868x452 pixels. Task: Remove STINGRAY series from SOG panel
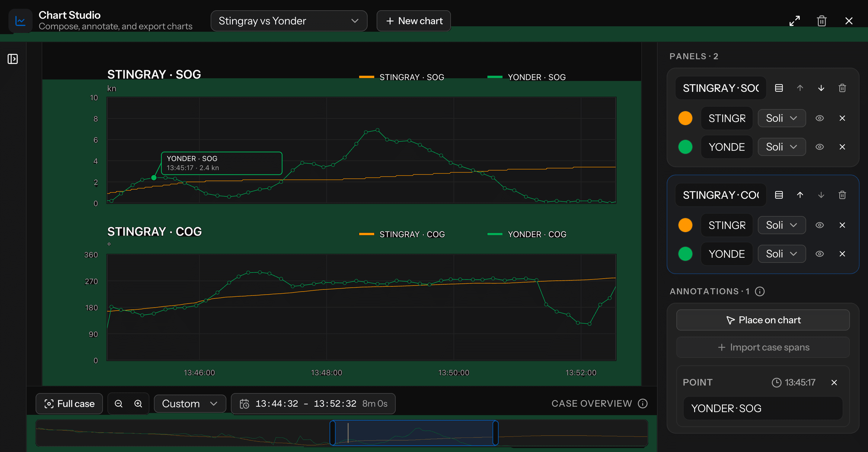pos(842,118)
